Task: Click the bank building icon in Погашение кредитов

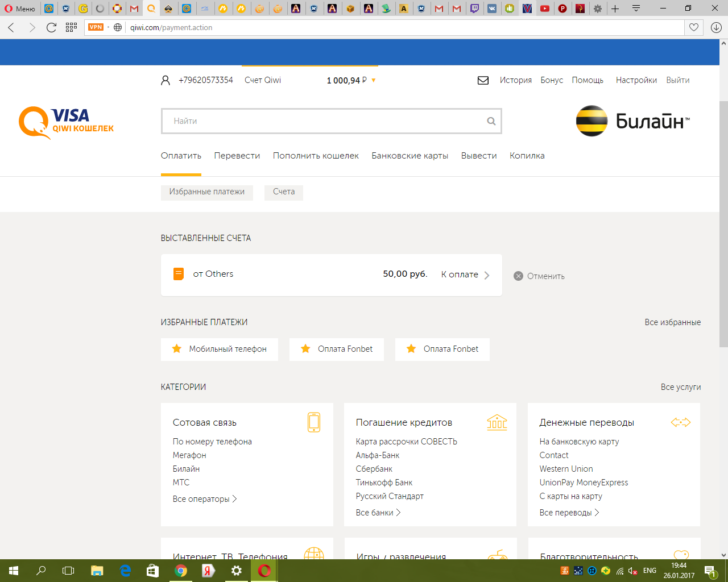Action: [497, 422]
